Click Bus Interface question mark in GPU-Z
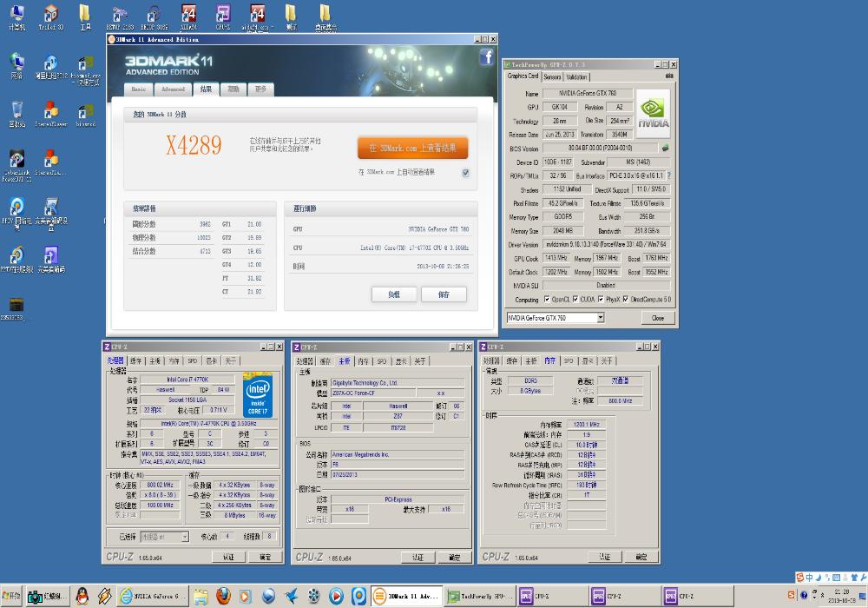868x608 pixels. [668, 175]
